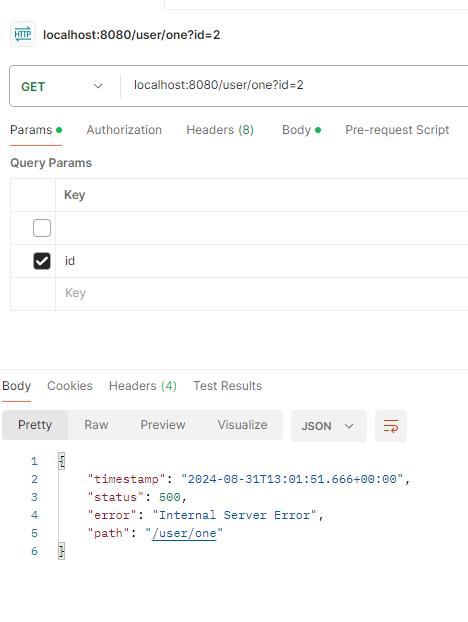
Task: Check the empty query parameter row checkbox
Action: click(42, 228)
